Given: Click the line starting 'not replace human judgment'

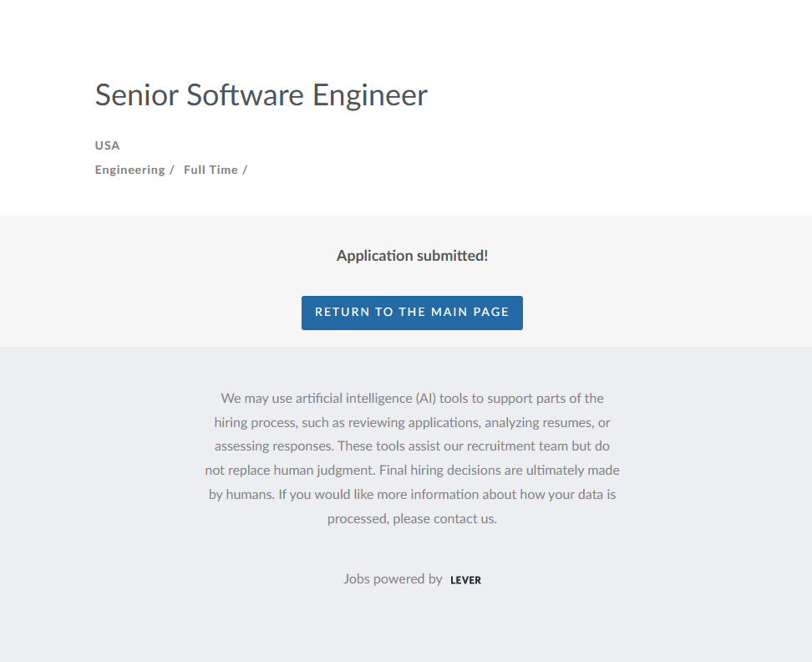Looking at the screenshot, I should click(x=412, y=471).
